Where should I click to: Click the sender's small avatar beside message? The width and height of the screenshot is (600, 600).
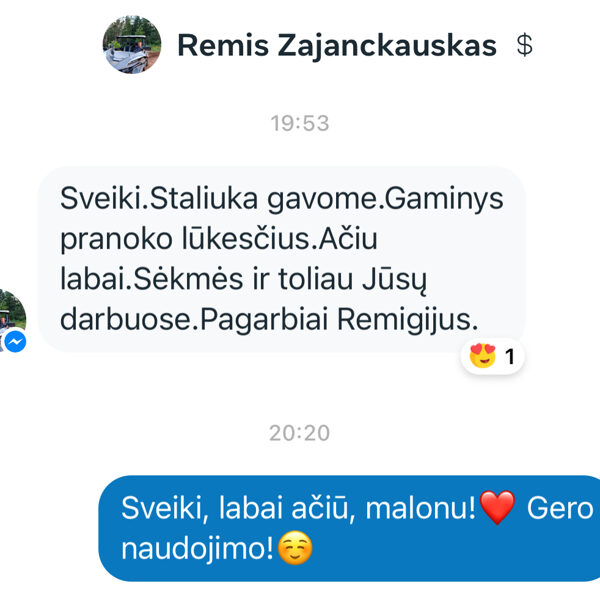tap(11, 320)
